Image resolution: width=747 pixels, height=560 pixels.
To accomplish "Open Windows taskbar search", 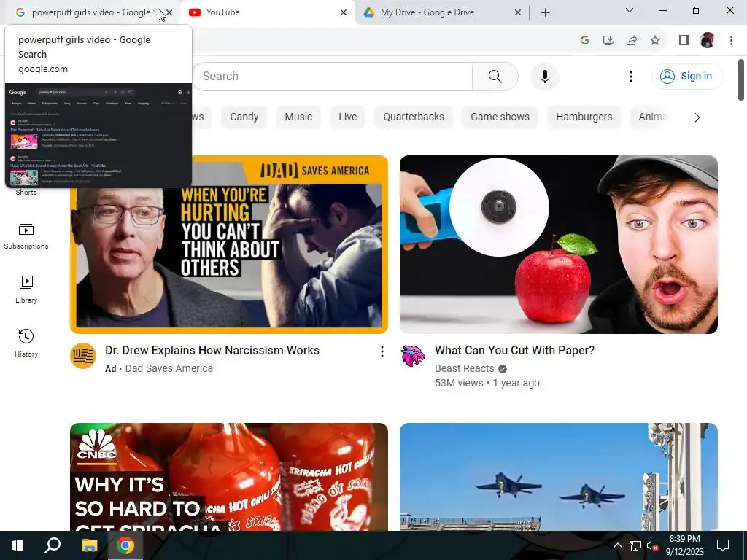I will pos(53,545).
